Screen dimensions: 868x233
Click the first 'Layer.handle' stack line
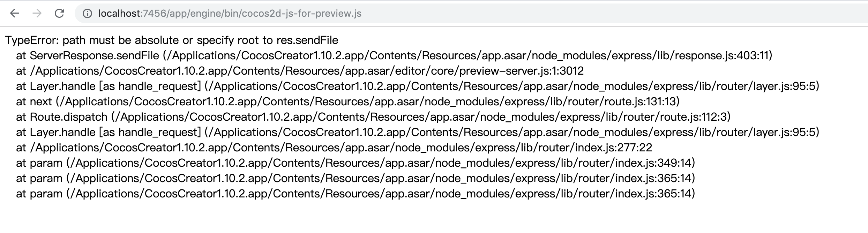pos(63,87)
